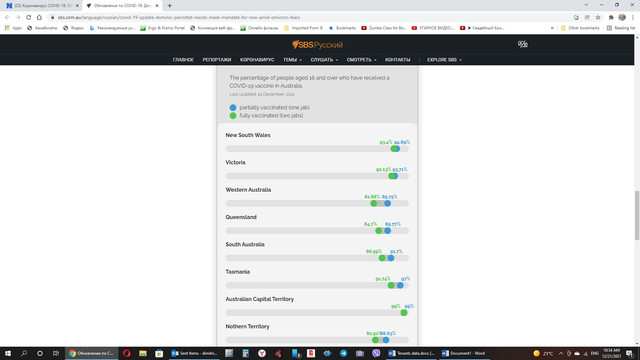Click the page vertical scrollbar thumb
The width and height of the screenshot is (640, 360).
637,215
